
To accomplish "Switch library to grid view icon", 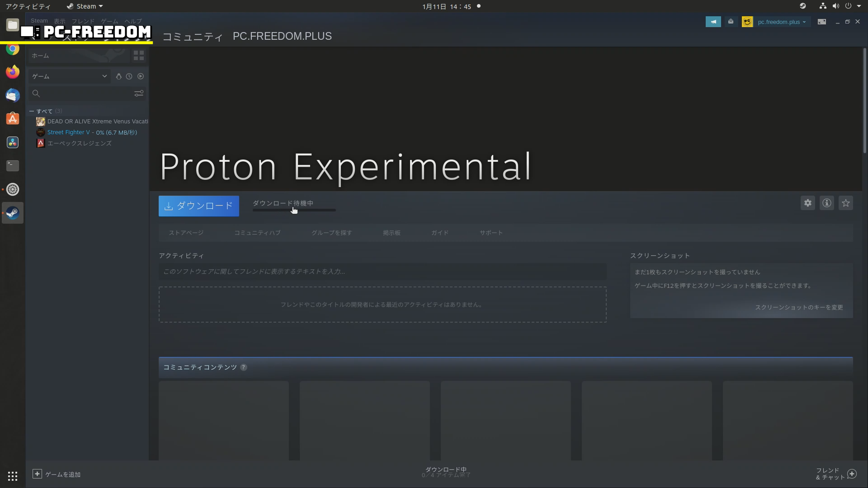I will [139, 56].
